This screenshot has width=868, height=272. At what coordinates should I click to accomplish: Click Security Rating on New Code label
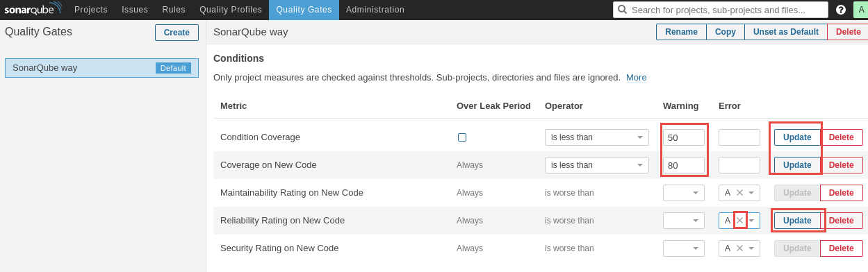(x=279, y=248)
